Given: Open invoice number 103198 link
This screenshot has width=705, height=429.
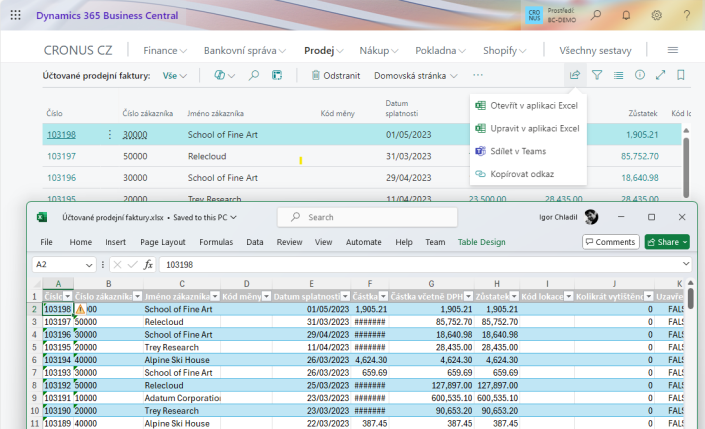Looking at the screenshot, I should [x=61, y=134].
